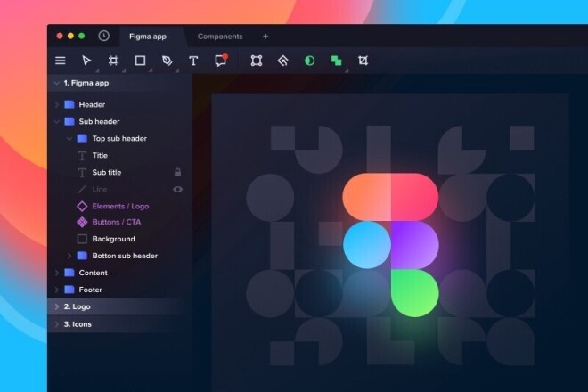Click the green boolean union icon
This screenshot has width=588, height=392.
[x=337, y=61]
